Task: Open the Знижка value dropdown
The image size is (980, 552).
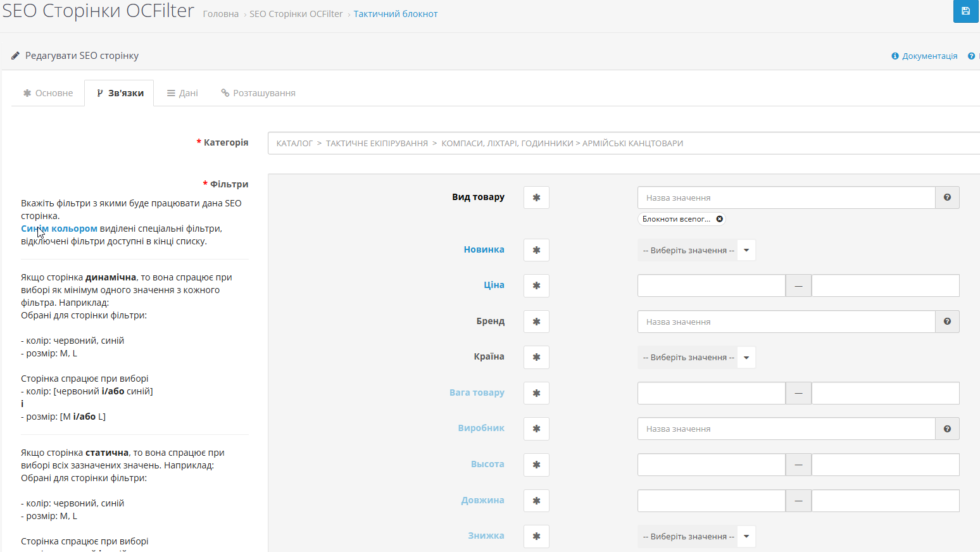Action: [696, 536]
